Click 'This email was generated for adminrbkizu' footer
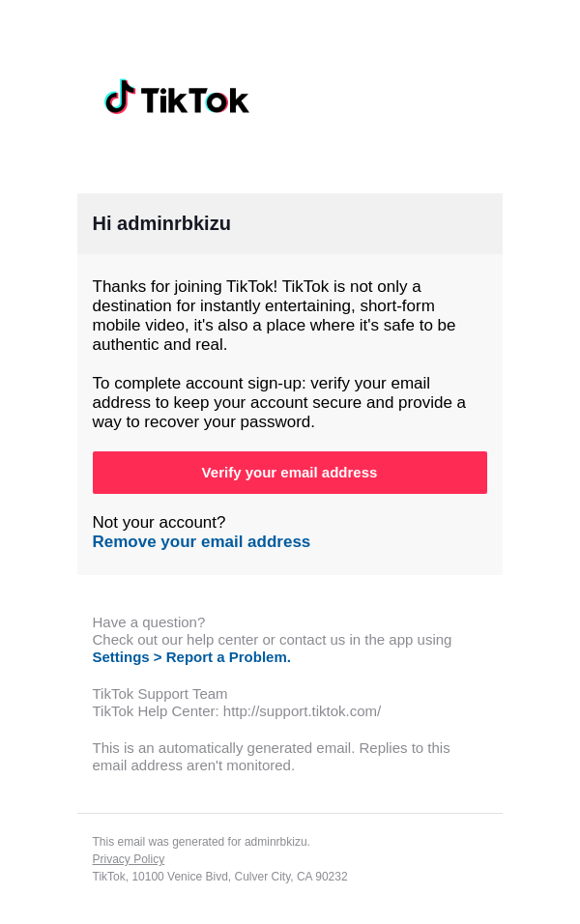This screenshot has height=924, width=580. pyautogui.click(x=201, y=842)
